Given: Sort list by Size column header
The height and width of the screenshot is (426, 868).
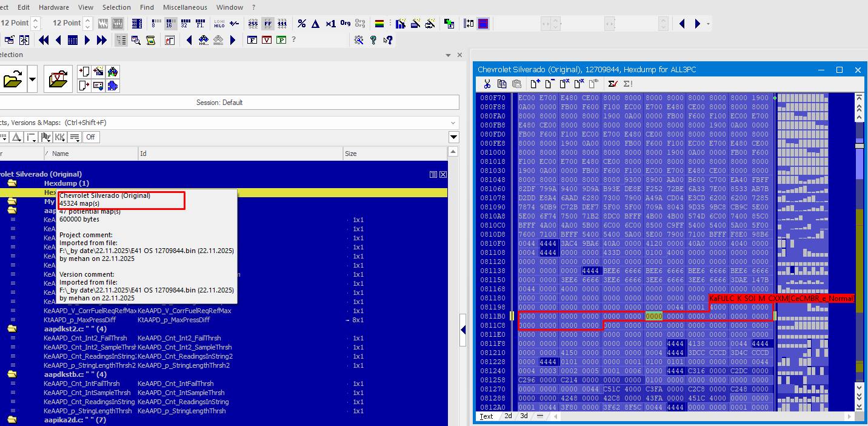Looking at the screenshot, I should coord(395,154).
